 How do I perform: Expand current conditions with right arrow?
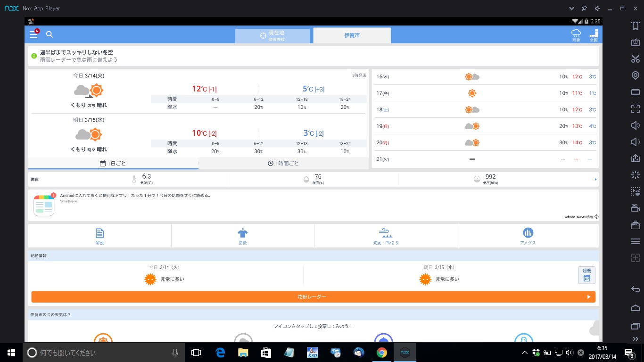pyautogui.click(x=595, y=179)
